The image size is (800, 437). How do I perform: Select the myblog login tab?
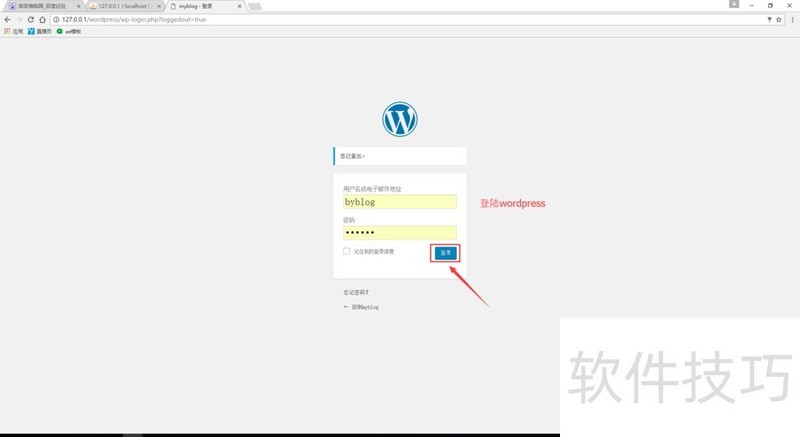coord(205,6)
